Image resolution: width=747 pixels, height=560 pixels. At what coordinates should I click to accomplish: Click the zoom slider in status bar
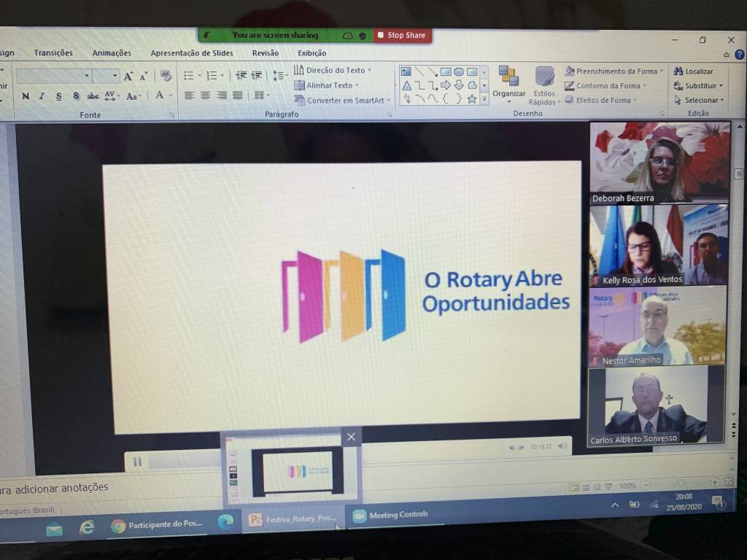coord(680,483)
